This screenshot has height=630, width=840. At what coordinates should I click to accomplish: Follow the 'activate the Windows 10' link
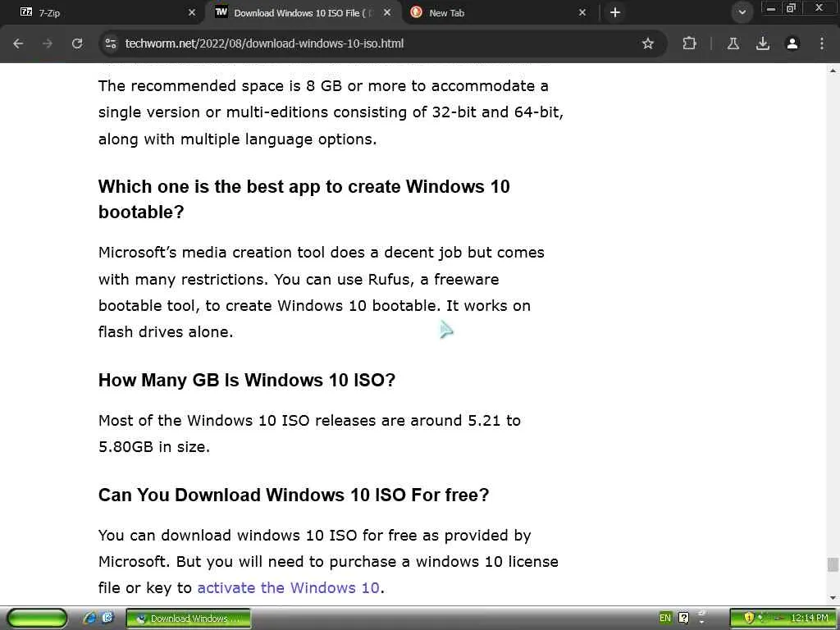[288, 587]
